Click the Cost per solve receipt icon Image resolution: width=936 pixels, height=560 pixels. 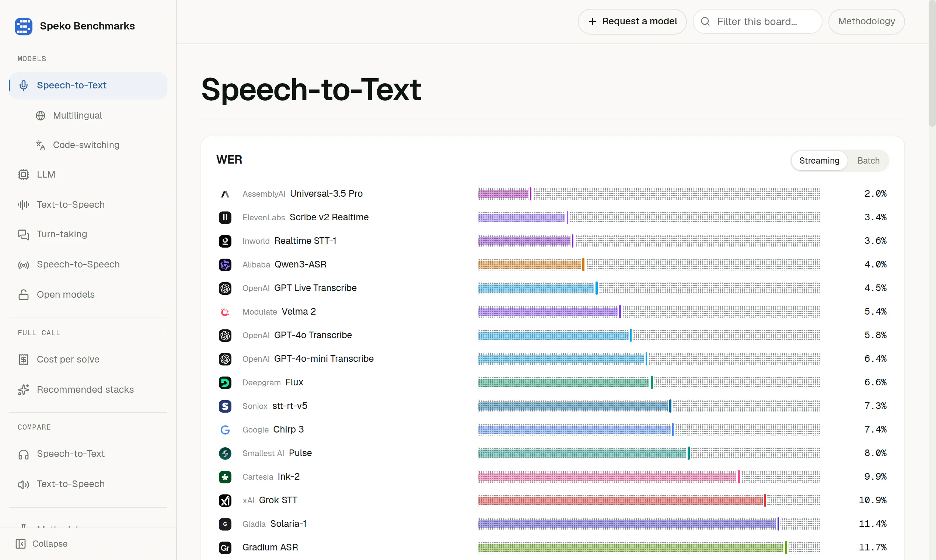click(x=24, y=359)
